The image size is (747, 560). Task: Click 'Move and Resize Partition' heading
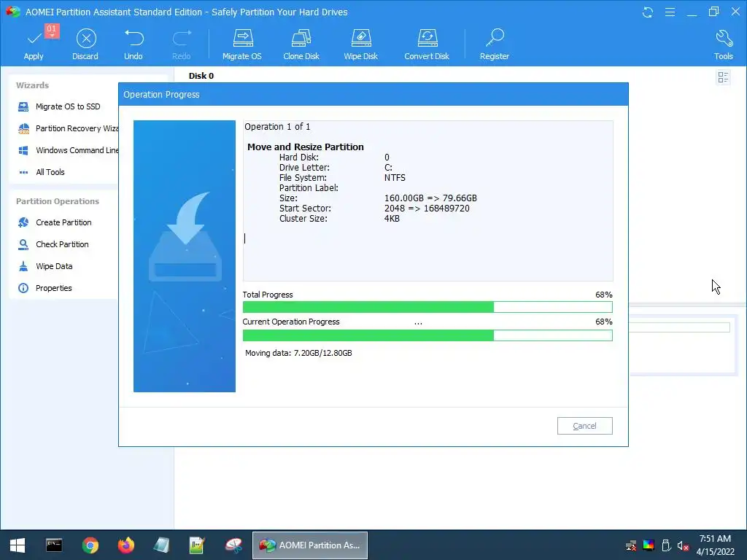tap(306, 147)
